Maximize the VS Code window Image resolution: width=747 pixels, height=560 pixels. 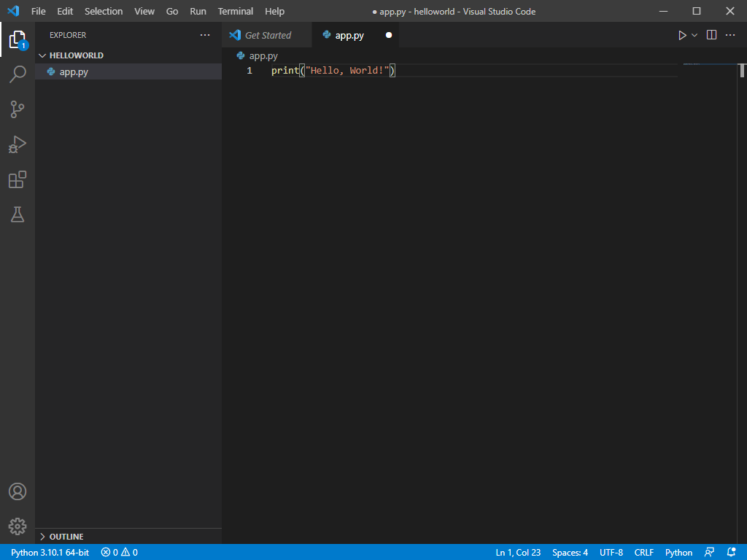click(697, 11)
